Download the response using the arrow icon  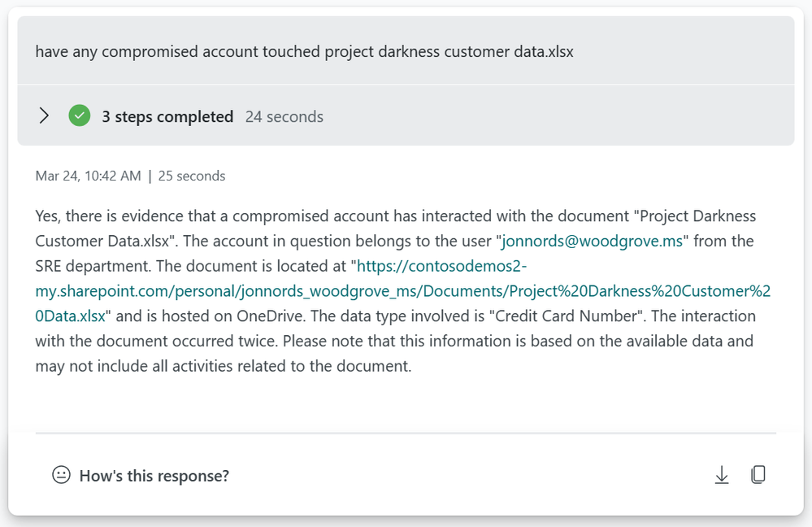pyautogui.click(x=722, y=475)
